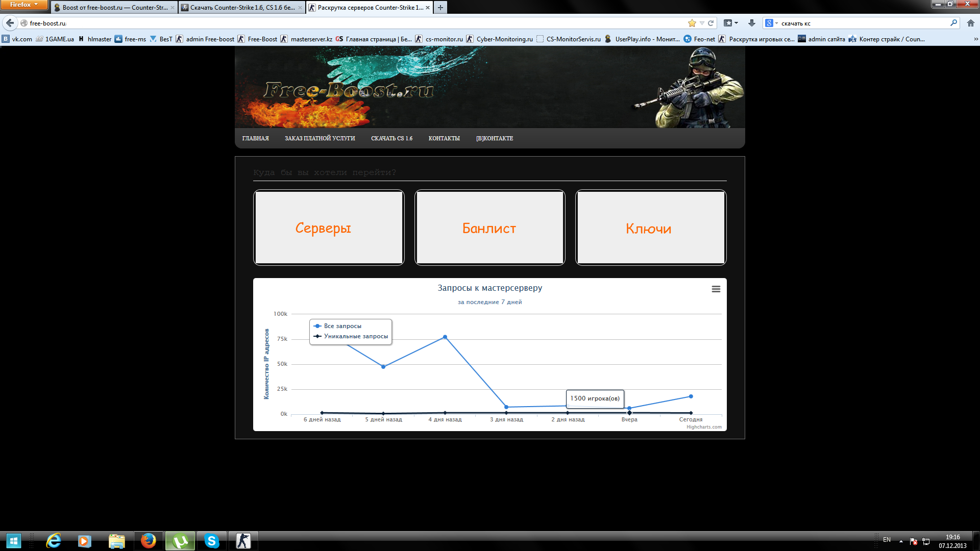Click the back navigation arrow
The height and width of the screenshot is (551, 980).
pyautogui.click(x=10, y=23)
